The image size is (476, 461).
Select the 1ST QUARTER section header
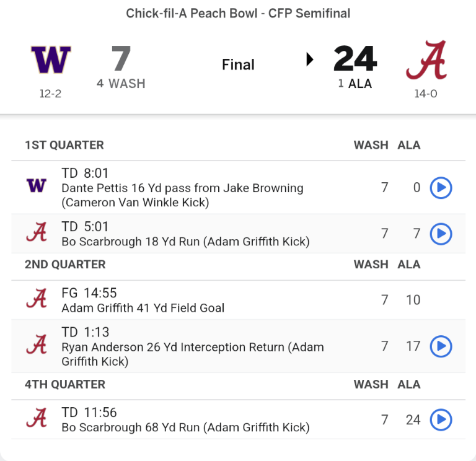coord(64,145)
